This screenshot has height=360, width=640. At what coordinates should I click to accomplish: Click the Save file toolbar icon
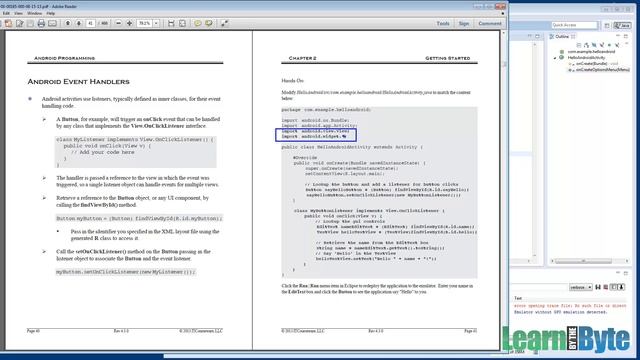click(30, 24)
